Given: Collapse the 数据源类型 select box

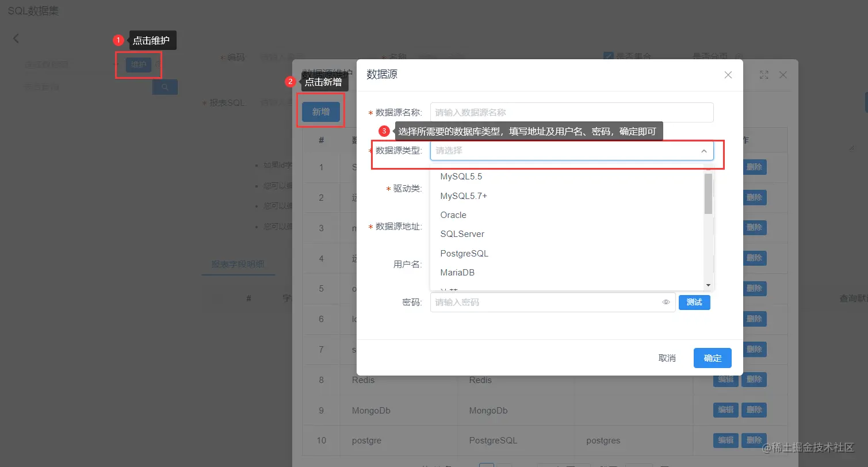Looking at the screenshot, I should coord(572,151).
